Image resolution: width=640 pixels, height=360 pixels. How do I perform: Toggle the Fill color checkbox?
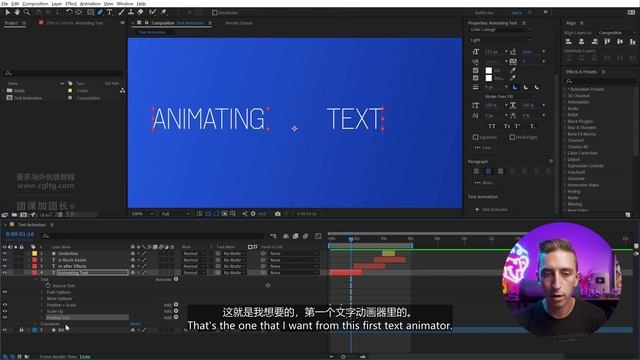pos(476,70)
